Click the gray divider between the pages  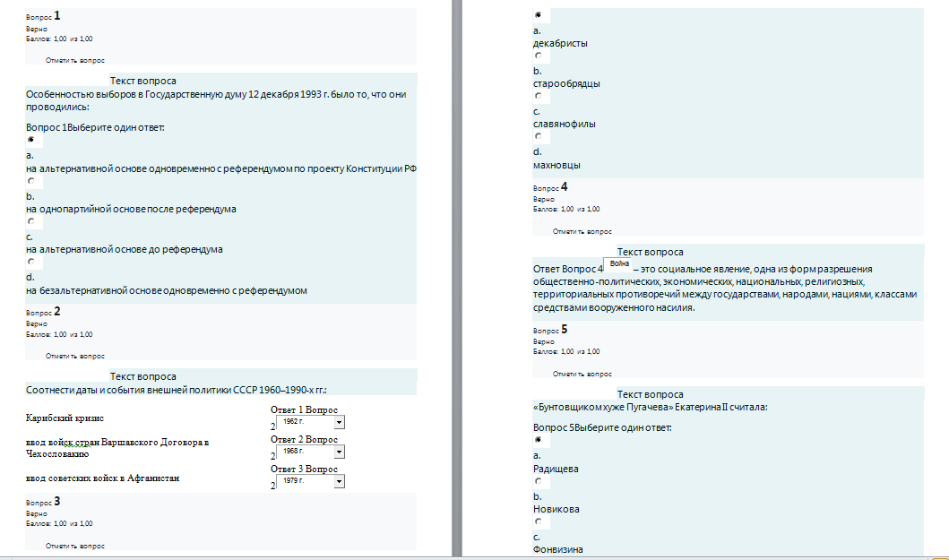(x=457, y=279)
